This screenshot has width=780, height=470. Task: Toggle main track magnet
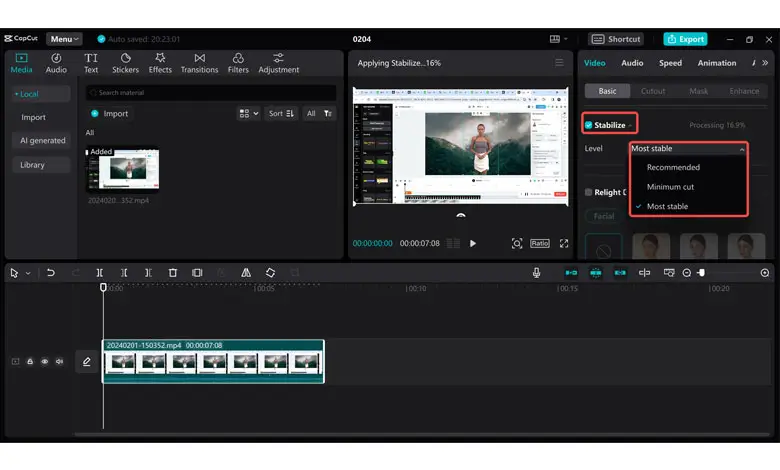(x=571, y=273)
